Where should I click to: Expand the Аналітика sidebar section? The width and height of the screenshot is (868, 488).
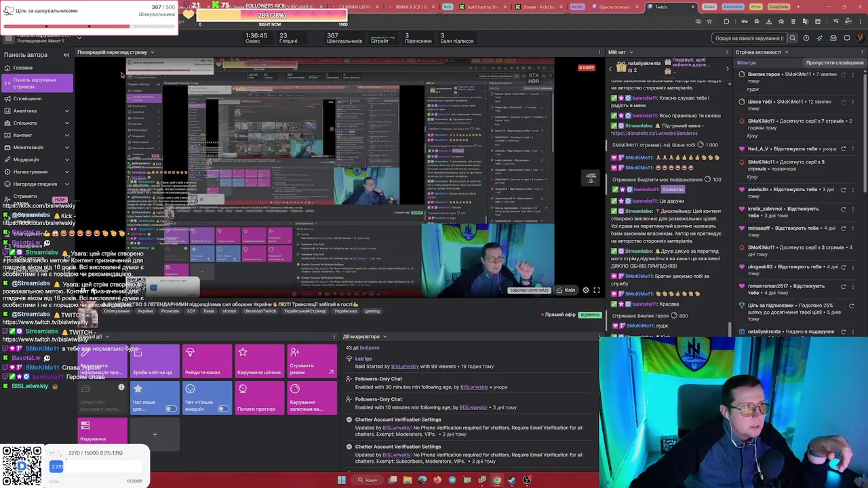66,110
